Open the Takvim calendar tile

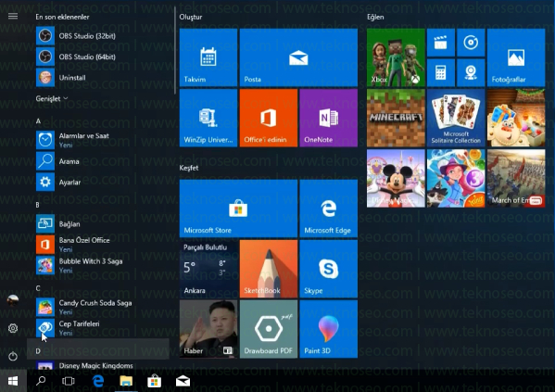[x=208, y=57]
